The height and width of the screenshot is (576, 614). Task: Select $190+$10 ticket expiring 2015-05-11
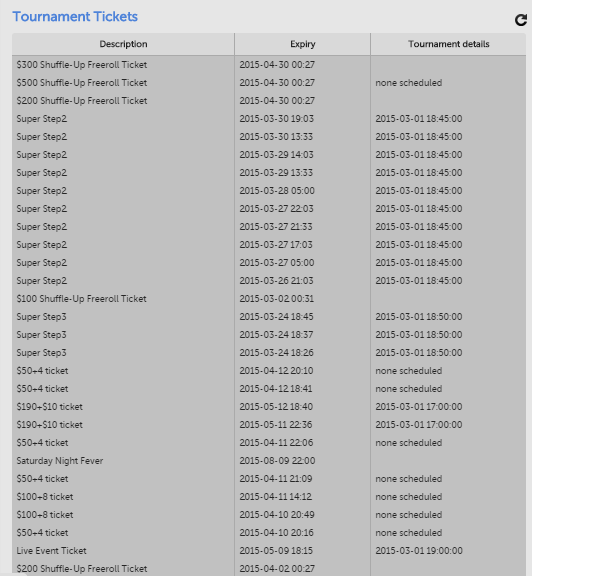(x=269, y=425)
